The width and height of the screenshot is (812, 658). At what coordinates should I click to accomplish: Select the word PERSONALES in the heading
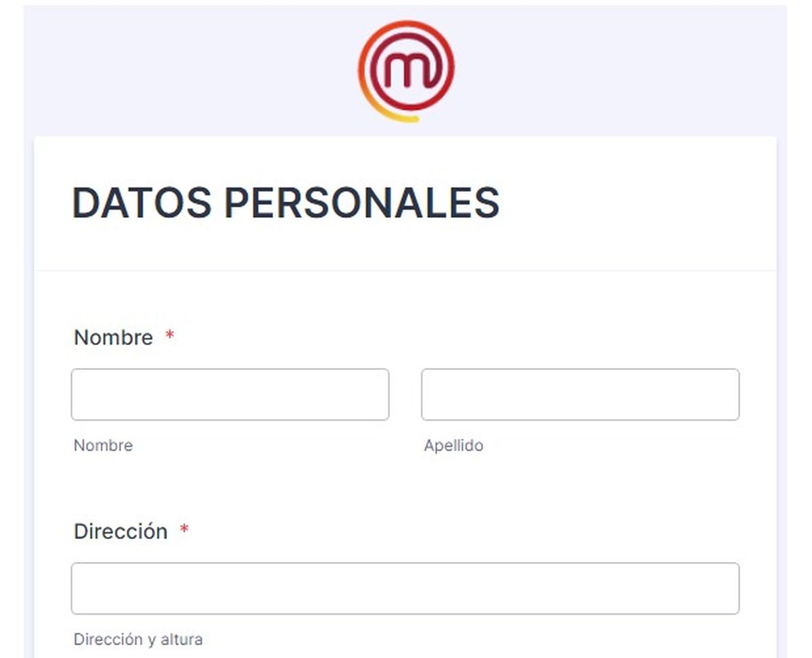[x=362, y=203]
